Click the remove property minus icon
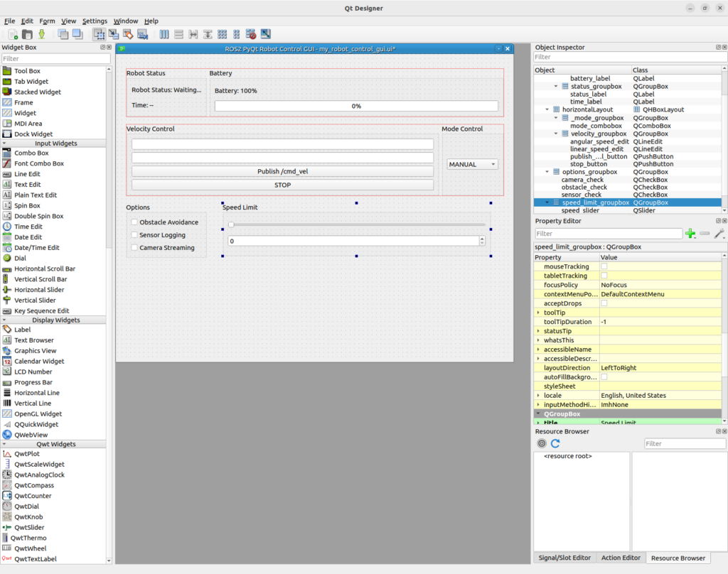This screenshot has height=574, width=728. (705, 234)
